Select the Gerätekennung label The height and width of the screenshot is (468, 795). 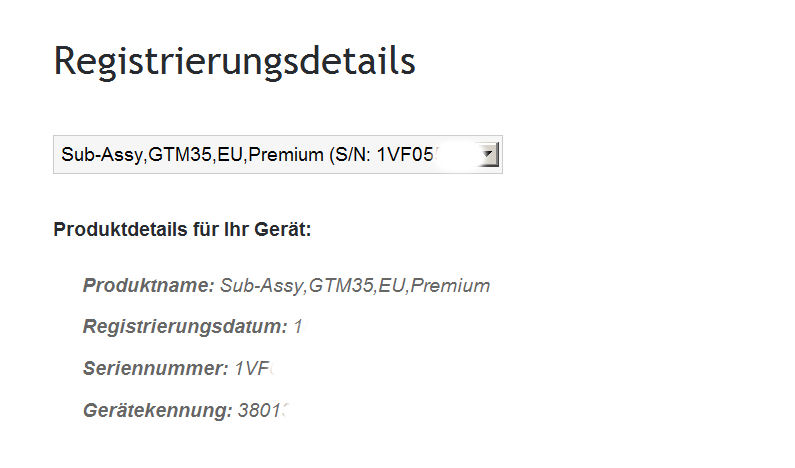(158, 410)
